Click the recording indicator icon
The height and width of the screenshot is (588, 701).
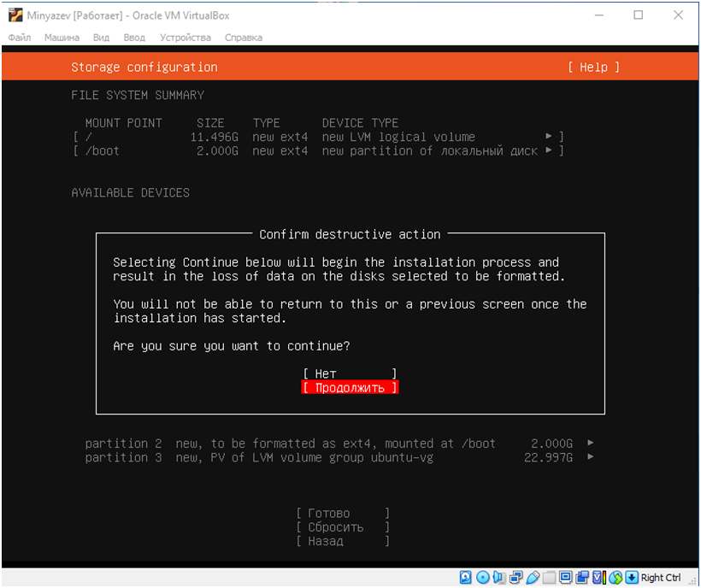pyautogui.click(x=582, y=577)
